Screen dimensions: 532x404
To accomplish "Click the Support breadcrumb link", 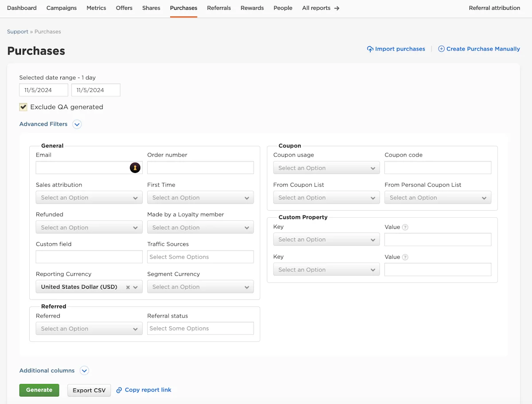I will tap(18, 32).
